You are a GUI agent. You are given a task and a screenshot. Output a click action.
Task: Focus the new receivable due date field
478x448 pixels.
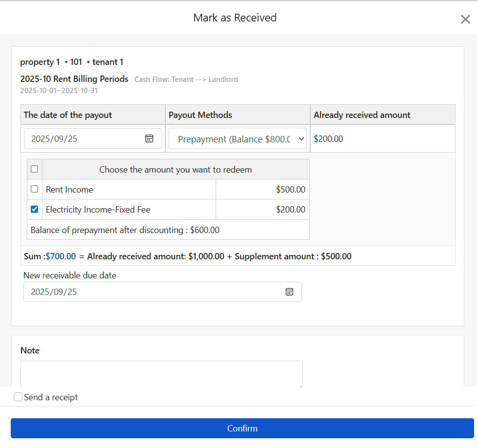tap(151, 292)
